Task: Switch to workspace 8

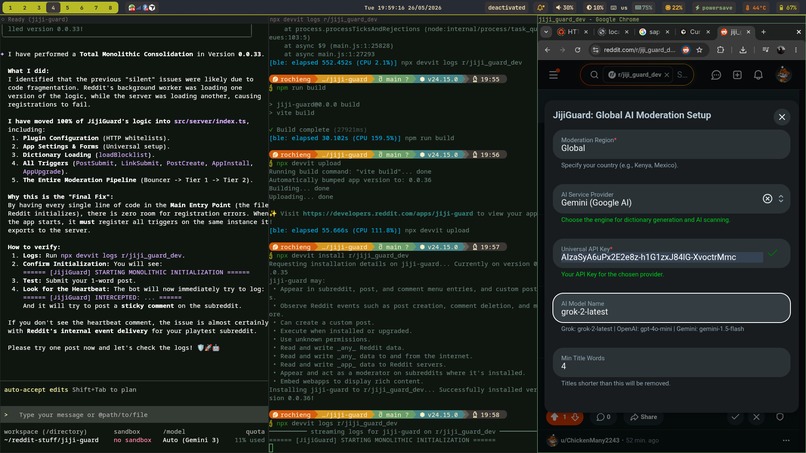Action: [x=110, y=8]
